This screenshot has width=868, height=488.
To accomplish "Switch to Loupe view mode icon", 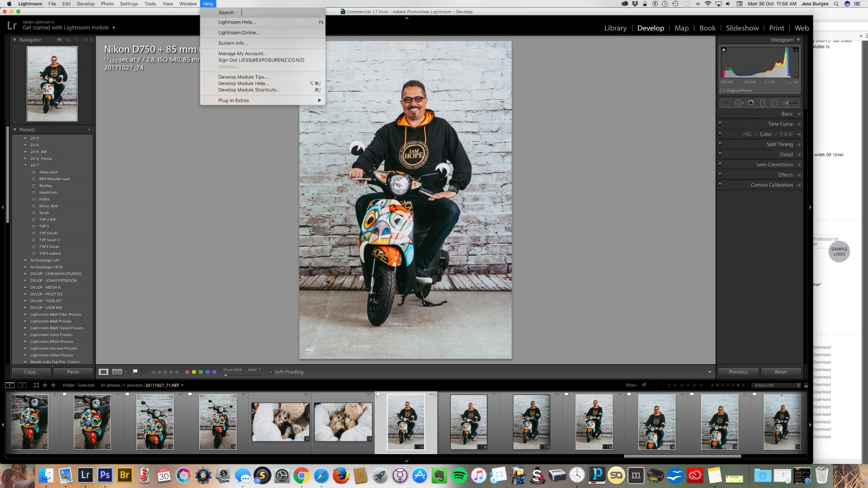I will pos(104,372).
